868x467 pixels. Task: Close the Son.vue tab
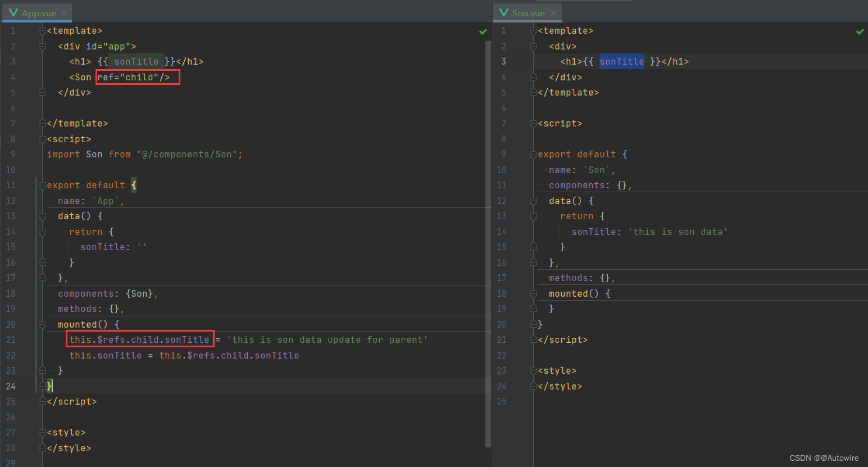553,13
